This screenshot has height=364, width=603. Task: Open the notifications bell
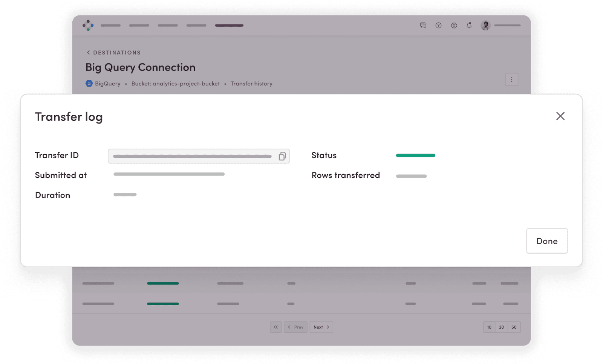coord(469,26)
